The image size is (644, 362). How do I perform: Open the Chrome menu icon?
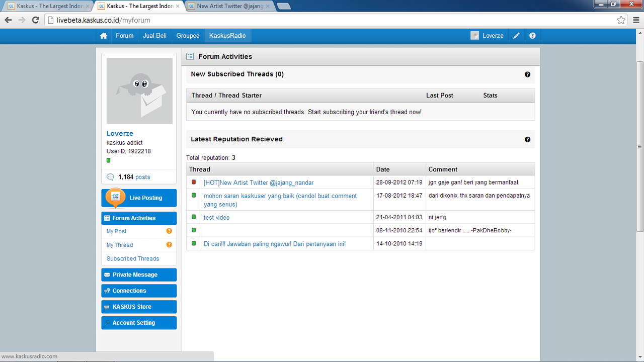[636, 20]
